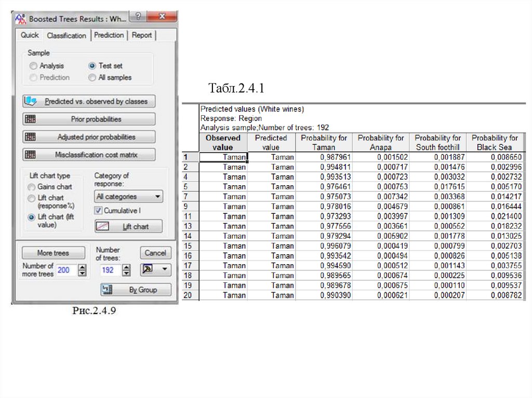Click the grid icon on Misclassification cost matrix
This screenshot has height=398, width=532.
point(30,155)
